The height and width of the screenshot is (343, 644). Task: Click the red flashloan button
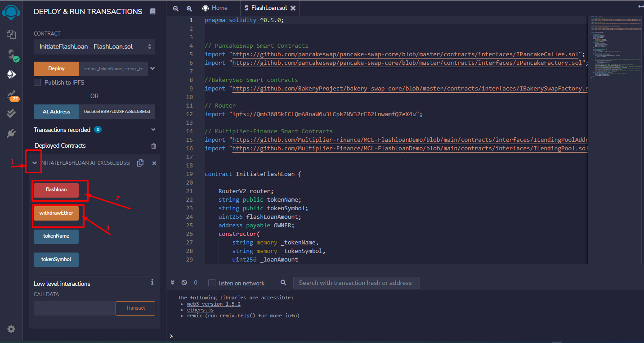[56, 190]
